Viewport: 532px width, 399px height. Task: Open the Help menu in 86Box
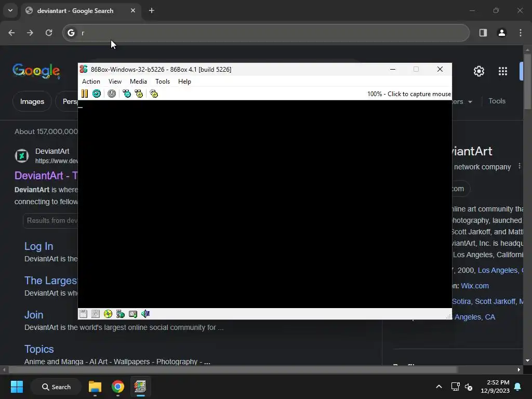(x=184, y=82)
